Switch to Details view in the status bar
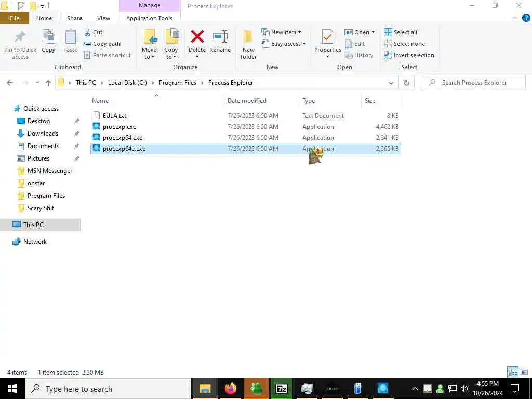Screen dimensions: 532x399 point(512,372)
